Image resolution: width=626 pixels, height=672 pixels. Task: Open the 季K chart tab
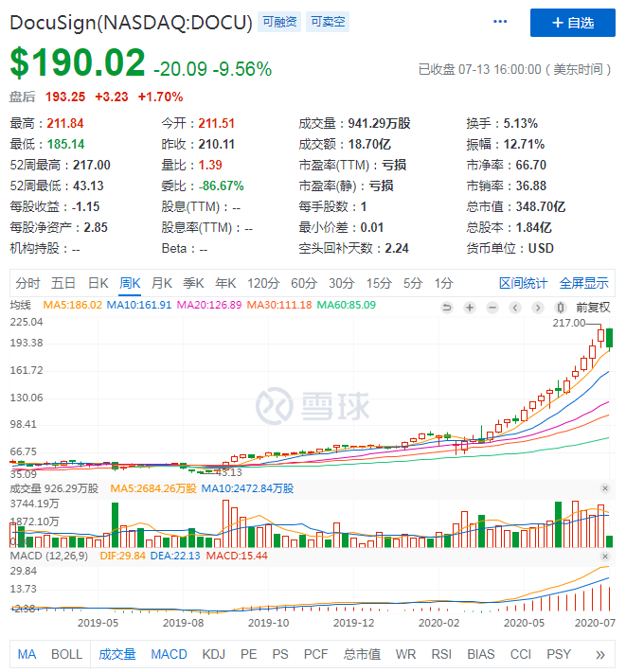click(193, 283)
